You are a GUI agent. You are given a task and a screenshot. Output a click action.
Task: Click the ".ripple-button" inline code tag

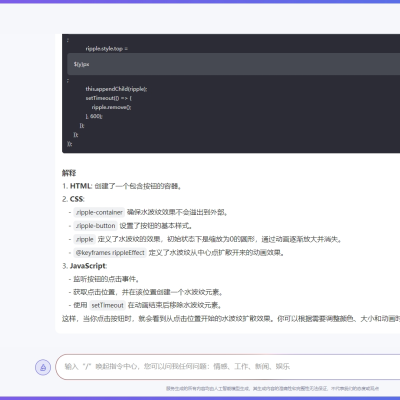pyautogui.click(x=95, y=226)
